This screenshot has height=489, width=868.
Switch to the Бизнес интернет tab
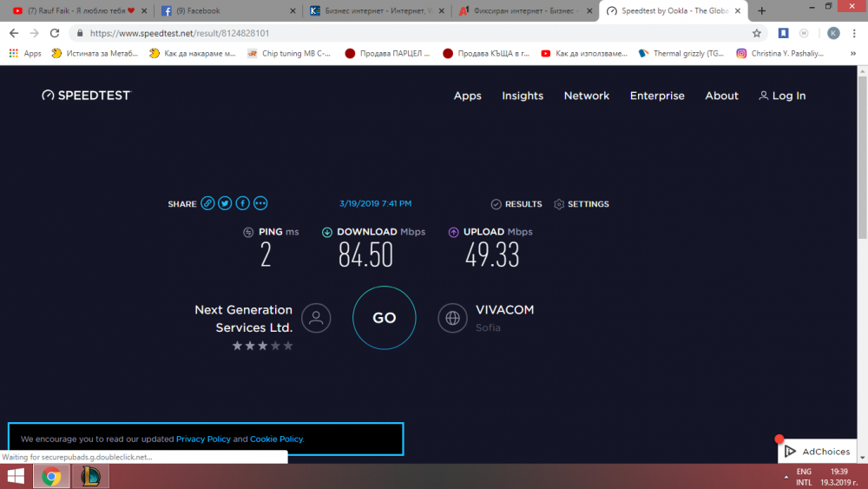tap(377, 10)
